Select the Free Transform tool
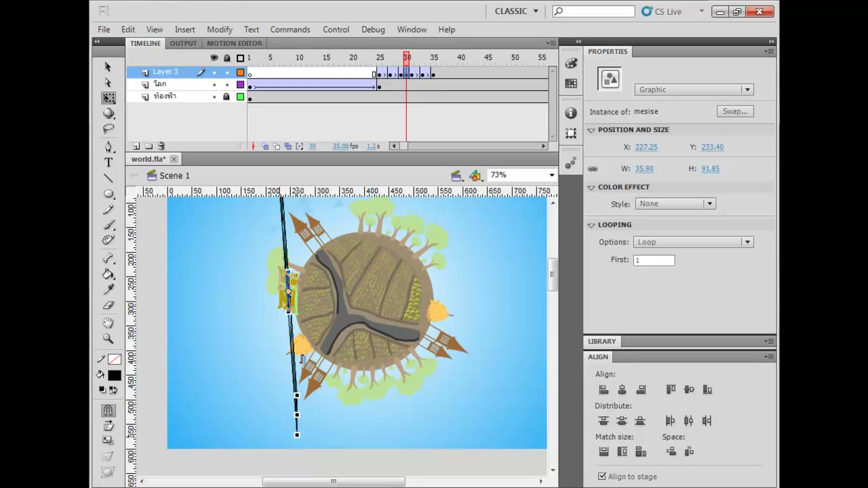Image resolution: width=868 pixels, height=488 pixels. [108, 98]
